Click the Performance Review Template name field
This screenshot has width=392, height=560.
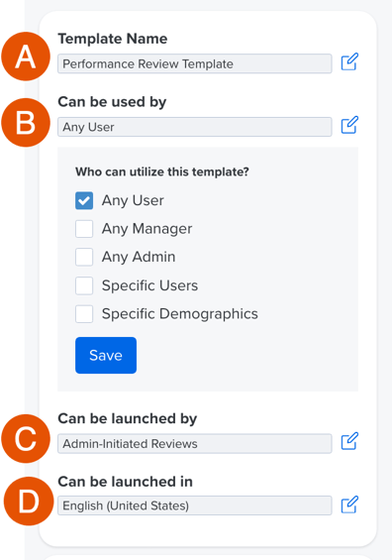[x=195, y=63]
